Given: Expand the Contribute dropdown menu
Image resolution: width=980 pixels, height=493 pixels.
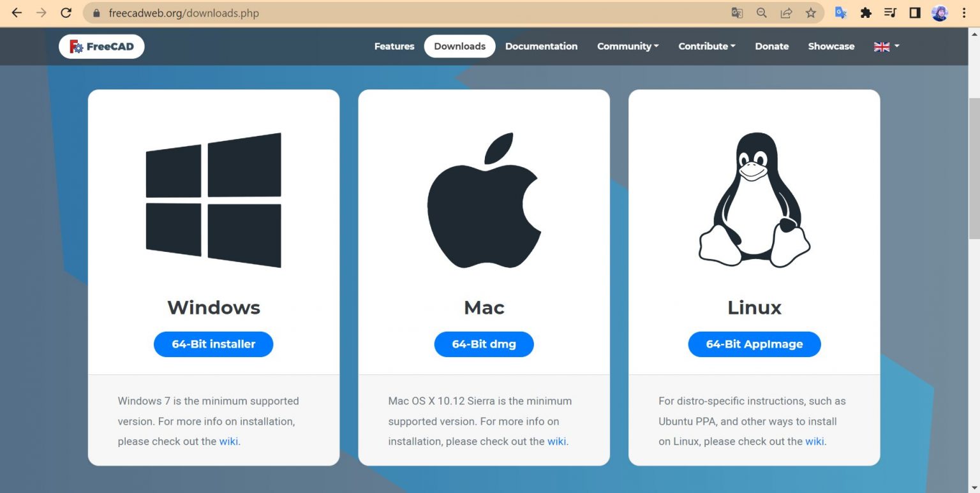Looking at the screenshot, I should point(706,47).
